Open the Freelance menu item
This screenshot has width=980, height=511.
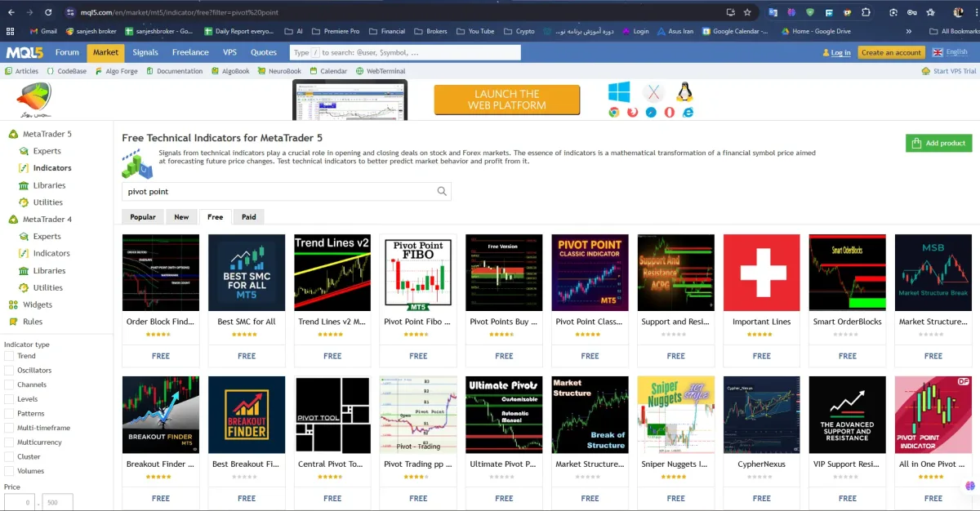pos(190,52)
